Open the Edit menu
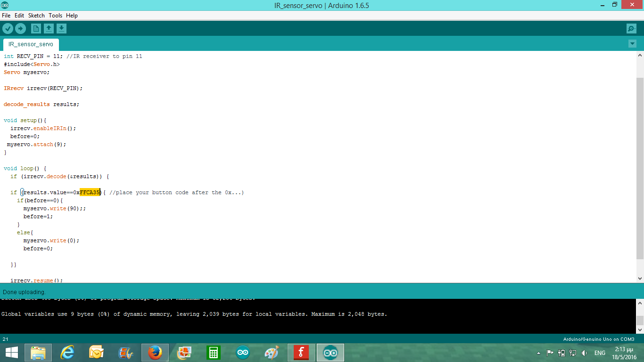Screen dimensions: 644x362 (19, 16)
